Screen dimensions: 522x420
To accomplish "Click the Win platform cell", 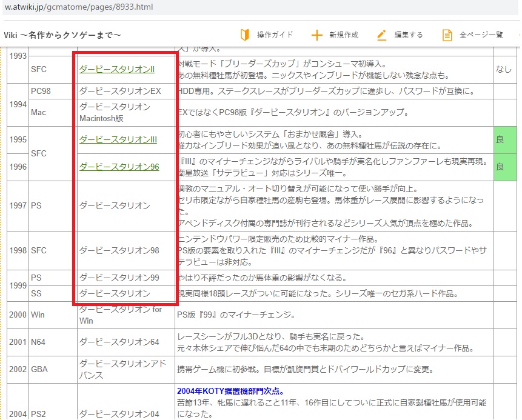I will click(x=53, y=315).
